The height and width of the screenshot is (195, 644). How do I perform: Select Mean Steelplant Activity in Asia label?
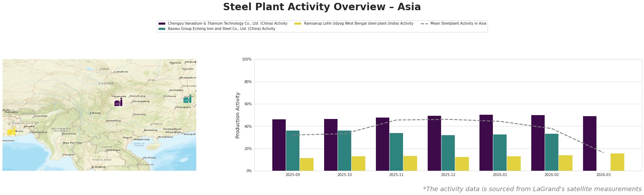point(458,24)
